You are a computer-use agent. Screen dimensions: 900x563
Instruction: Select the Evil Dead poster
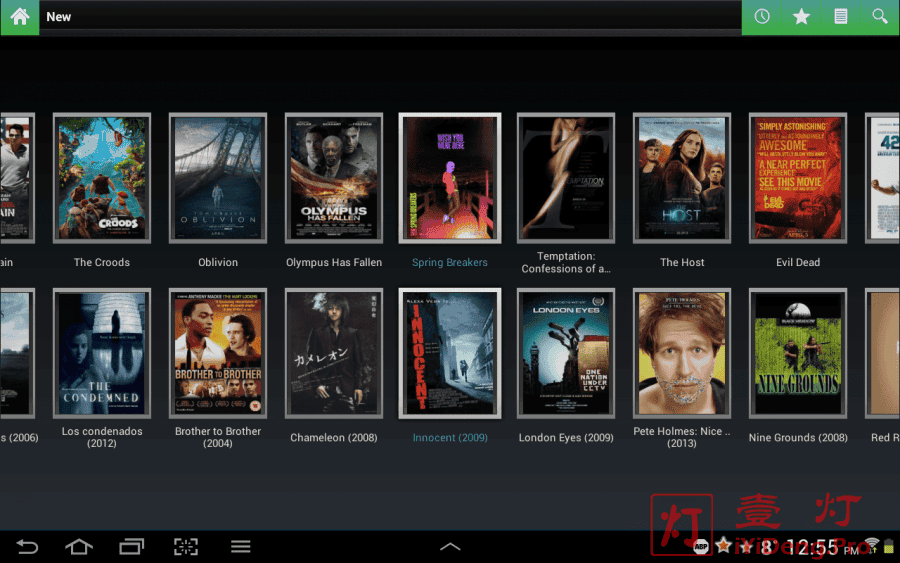tap(798, 178)
